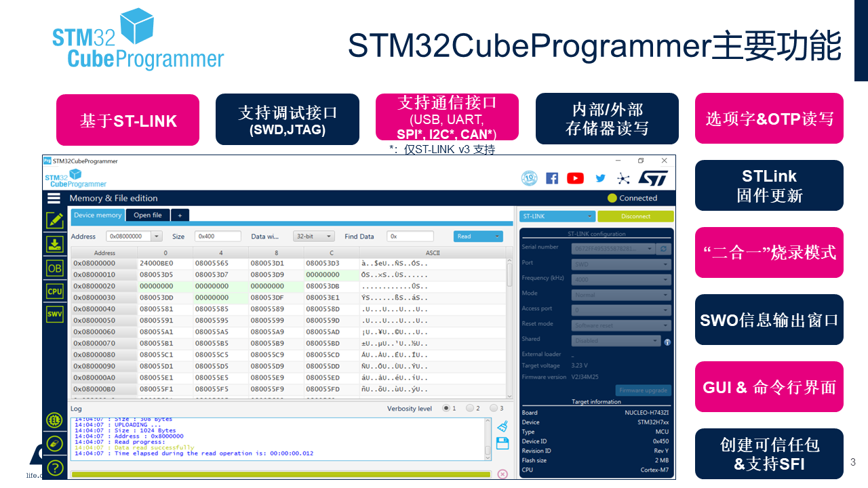
Task: Switch to the Open file tab
Action: click(148, 215)
